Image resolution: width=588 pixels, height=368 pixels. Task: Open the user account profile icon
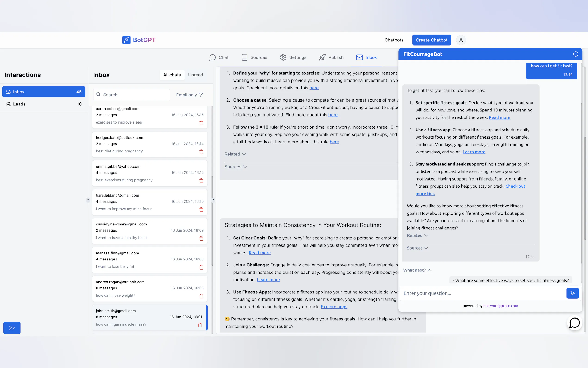point(461,40)
